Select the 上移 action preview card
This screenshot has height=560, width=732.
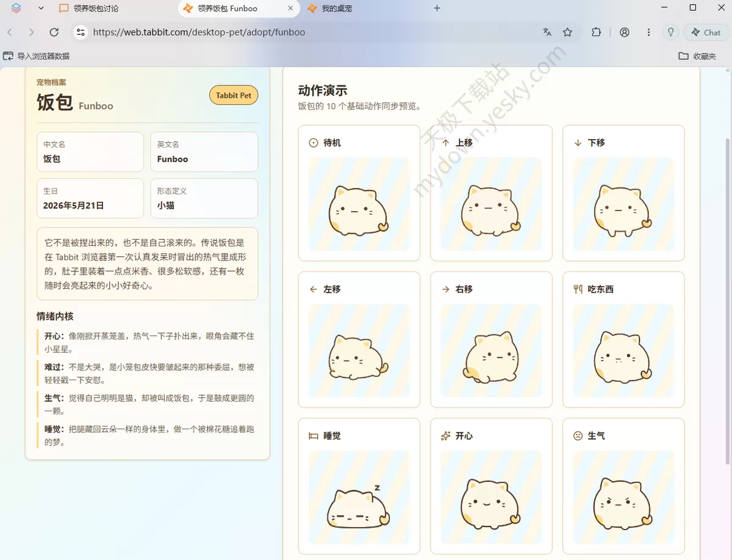(491, 193)
